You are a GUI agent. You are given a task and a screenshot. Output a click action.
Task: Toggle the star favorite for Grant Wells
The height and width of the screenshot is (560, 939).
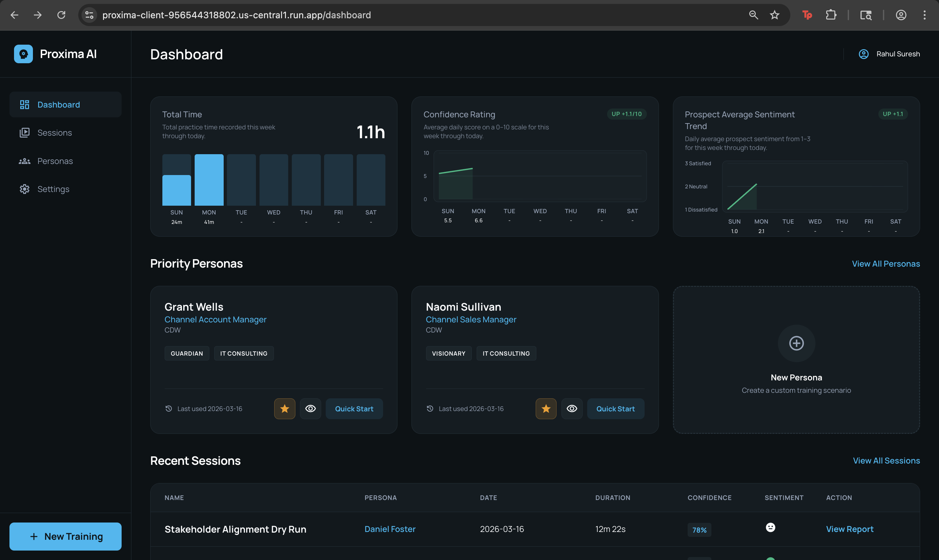284,408
